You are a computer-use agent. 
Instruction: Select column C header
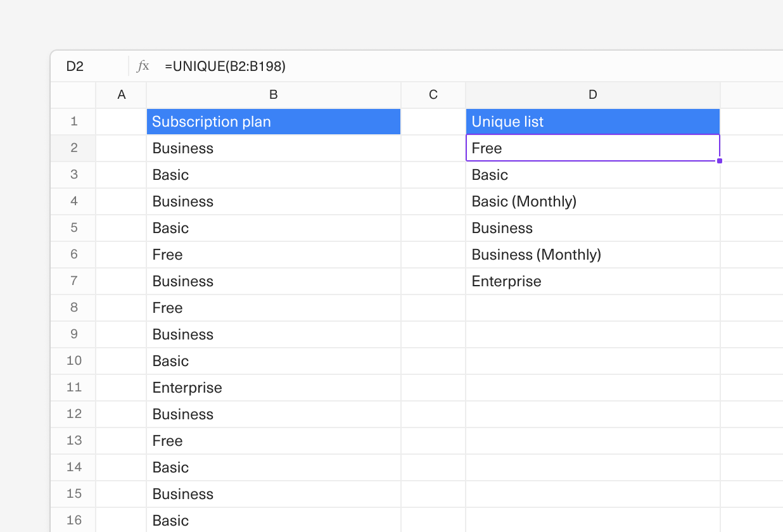click(x=433, y=95)
